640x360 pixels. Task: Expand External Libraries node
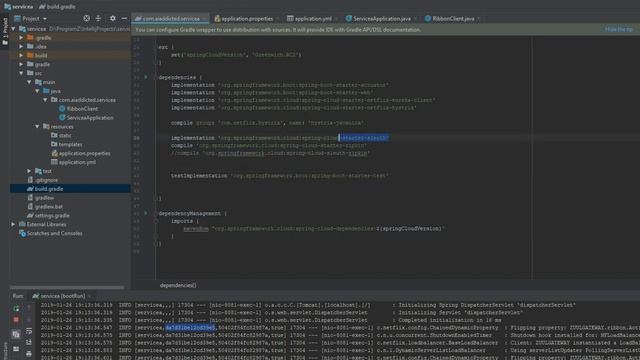click(x=13, y=224)
